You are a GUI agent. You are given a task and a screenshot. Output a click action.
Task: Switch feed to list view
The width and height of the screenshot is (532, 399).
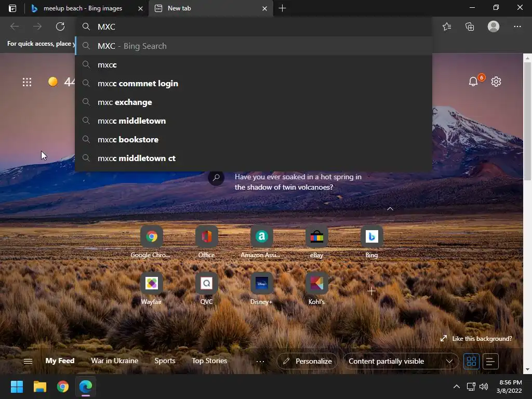coord(490,362)
